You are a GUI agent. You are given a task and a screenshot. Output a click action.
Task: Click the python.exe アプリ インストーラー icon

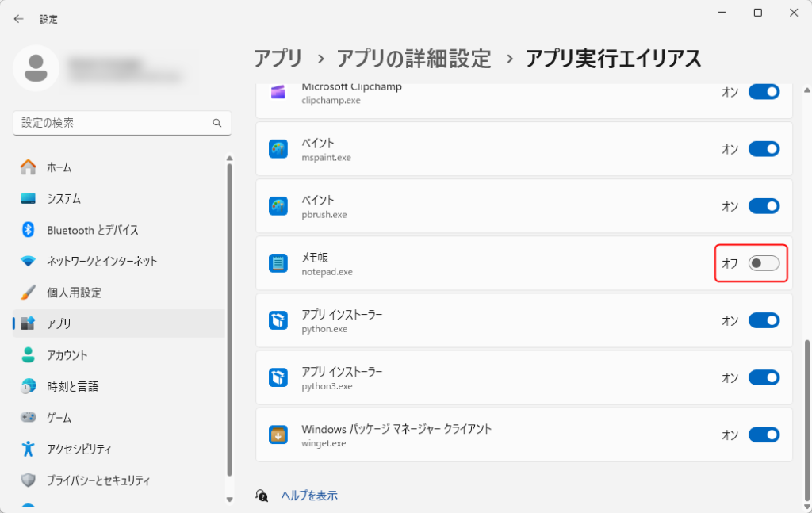[x=278, y=320]
